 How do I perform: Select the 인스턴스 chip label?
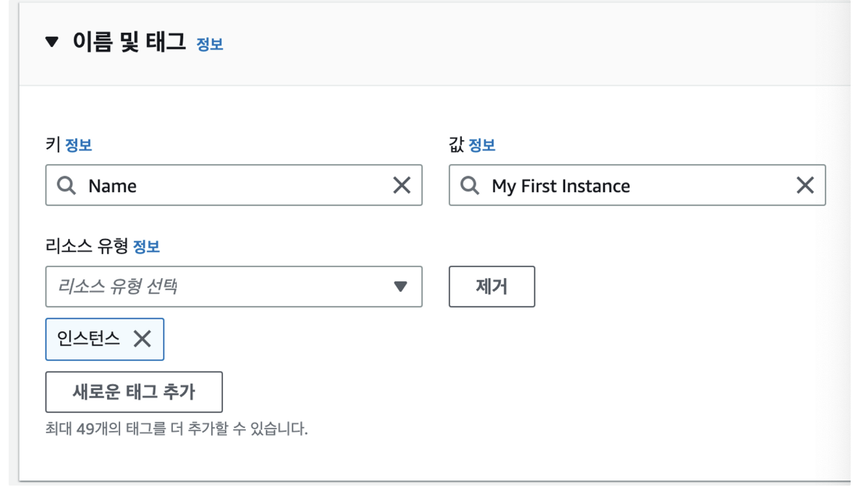click(89, 339)
